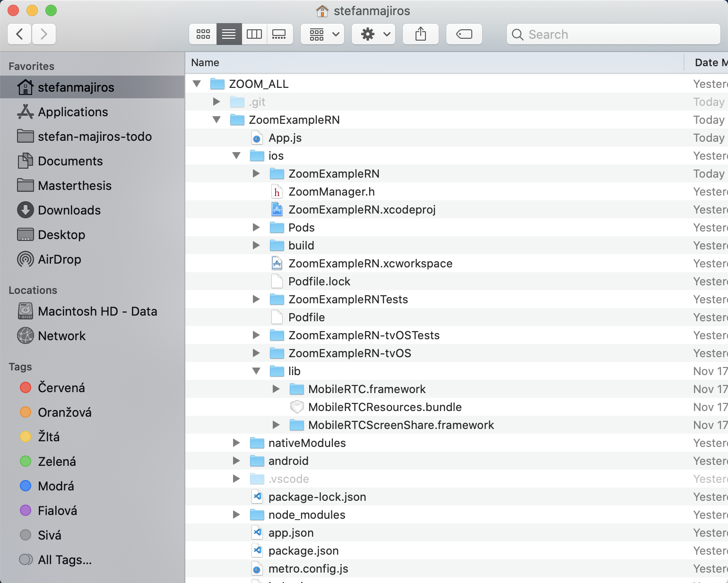This screenshot has width=728, height=583.
Task: Expand the .git folder
Action: (217, 102)
